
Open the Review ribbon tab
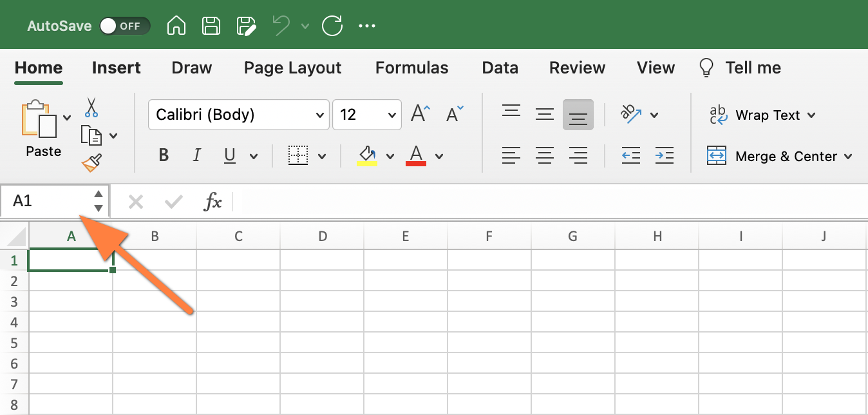click(577, 67)
